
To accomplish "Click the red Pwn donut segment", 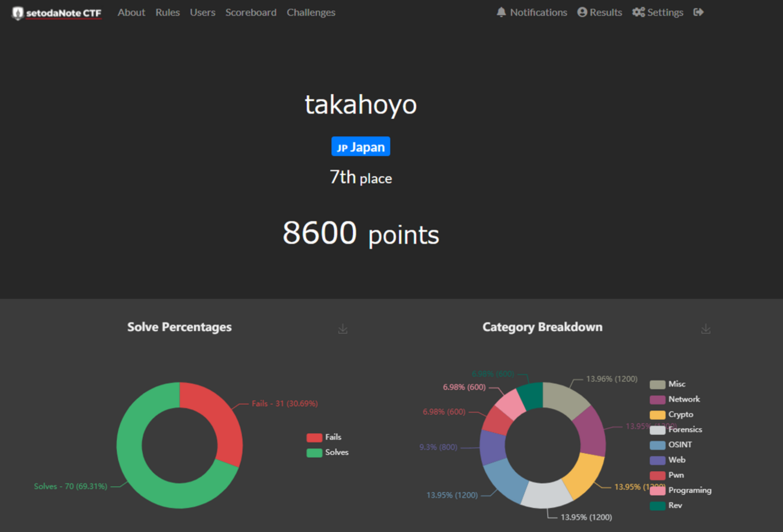I will click(496, 420).
